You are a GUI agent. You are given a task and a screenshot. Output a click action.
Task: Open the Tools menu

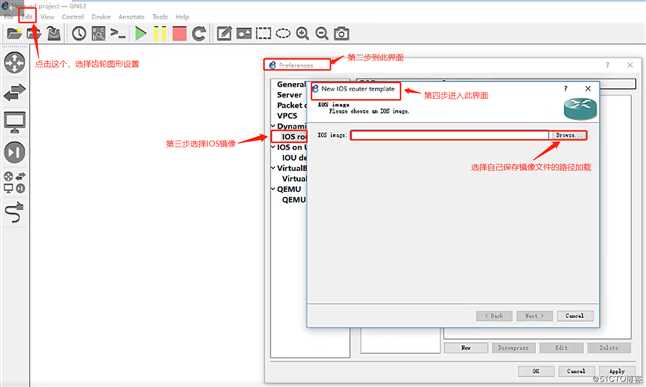tap(160, 16)
